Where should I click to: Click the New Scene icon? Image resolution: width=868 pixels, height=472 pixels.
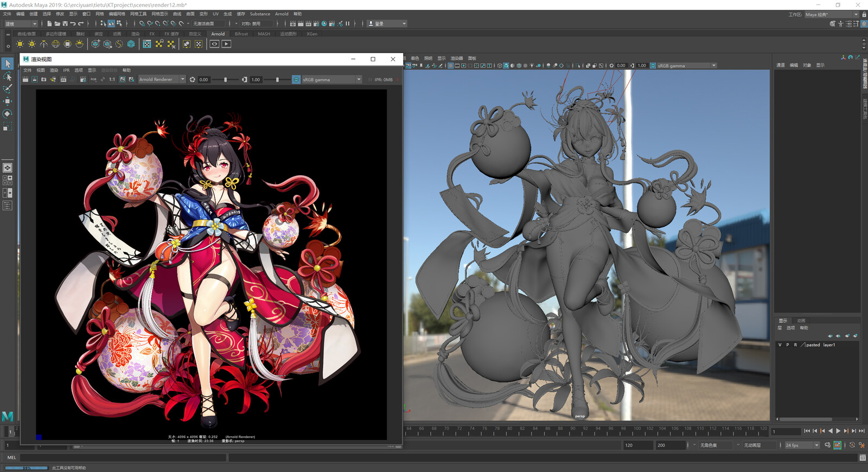(x=49, y=24)
